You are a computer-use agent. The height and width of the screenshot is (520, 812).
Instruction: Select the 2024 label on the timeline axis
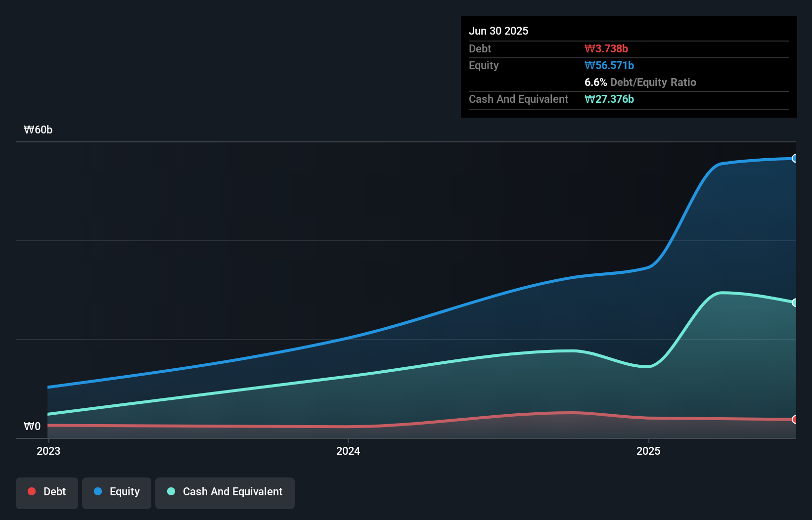point(348,451)
